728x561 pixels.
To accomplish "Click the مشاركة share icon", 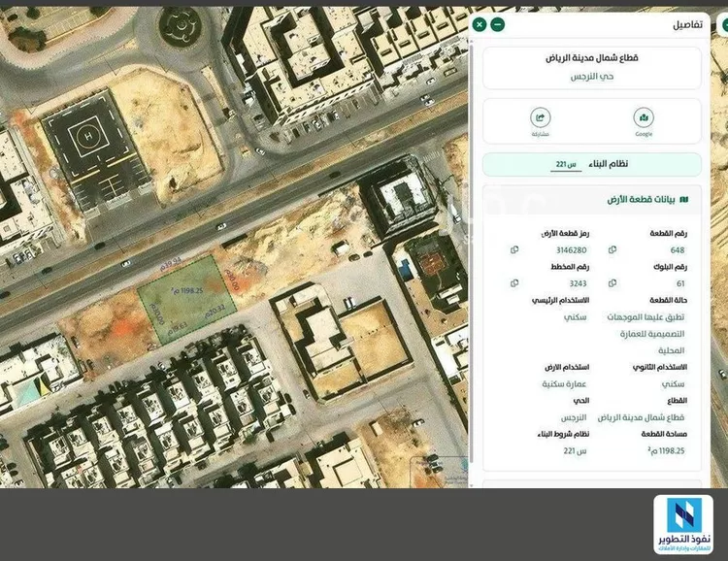I will 541,117.
